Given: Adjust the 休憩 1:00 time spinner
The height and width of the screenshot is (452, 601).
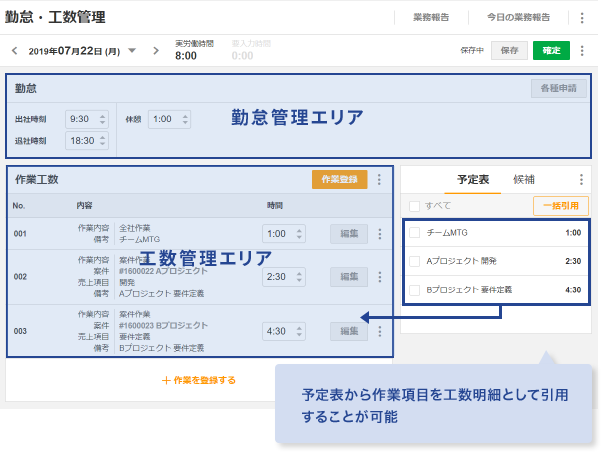Looking at the screenshot, I should [x=184, y=118].
